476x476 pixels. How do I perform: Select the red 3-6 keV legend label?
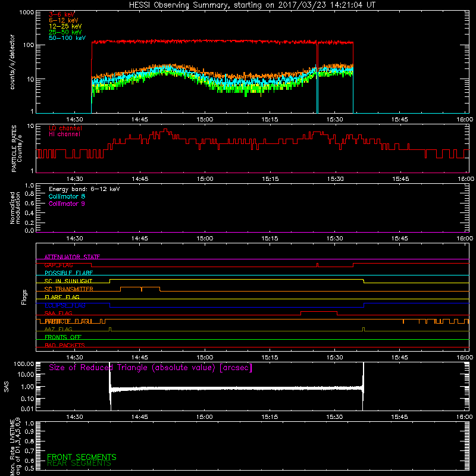(62, 14)
